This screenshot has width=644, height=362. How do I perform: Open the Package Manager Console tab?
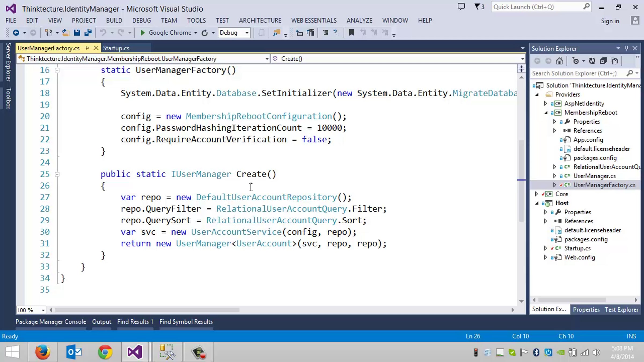(51, 322)
